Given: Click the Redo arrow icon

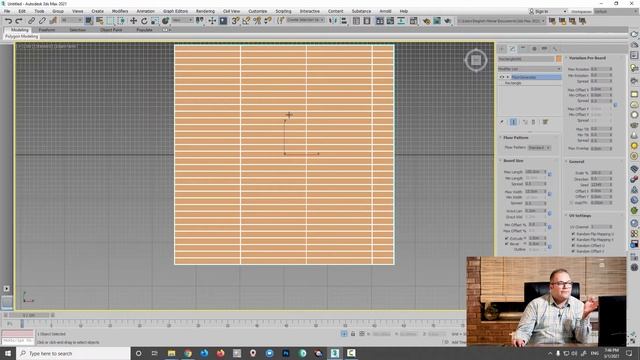Looking at the screenshot, I should 19,20.
